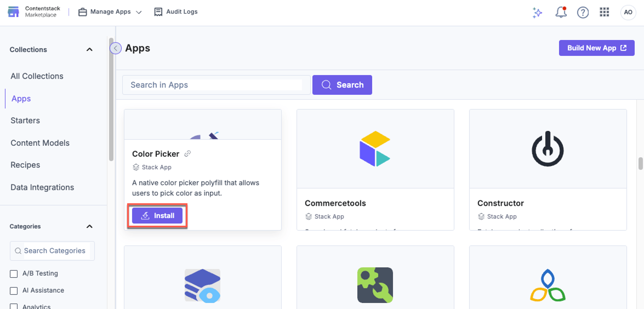
Task: Click the Color Picker description text
Action: click(196, 188)
